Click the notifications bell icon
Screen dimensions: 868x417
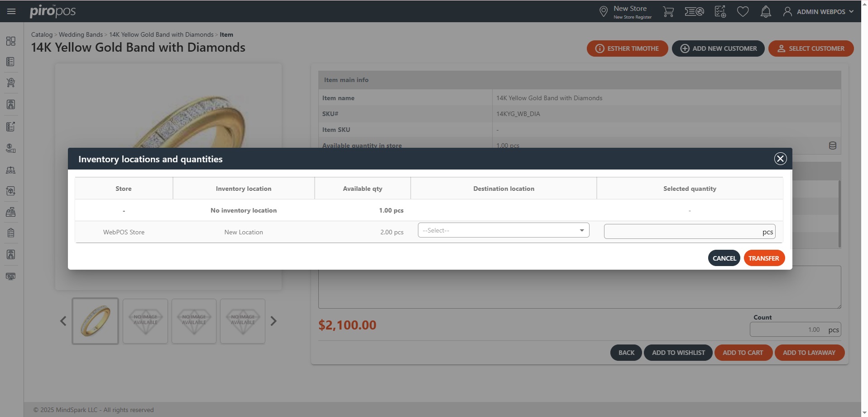pos(766,11)
